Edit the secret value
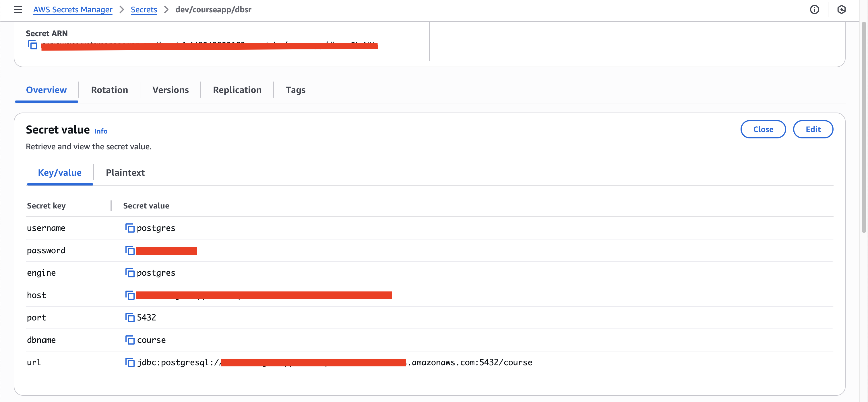Viewport: 868px width, 402px height. point(813,129)
